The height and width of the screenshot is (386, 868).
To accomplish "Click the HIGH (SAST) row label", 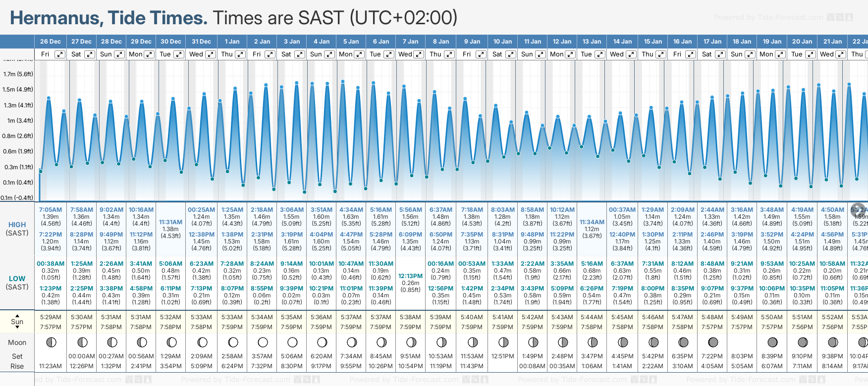I will pyautogui.click(x=17, y=229).
